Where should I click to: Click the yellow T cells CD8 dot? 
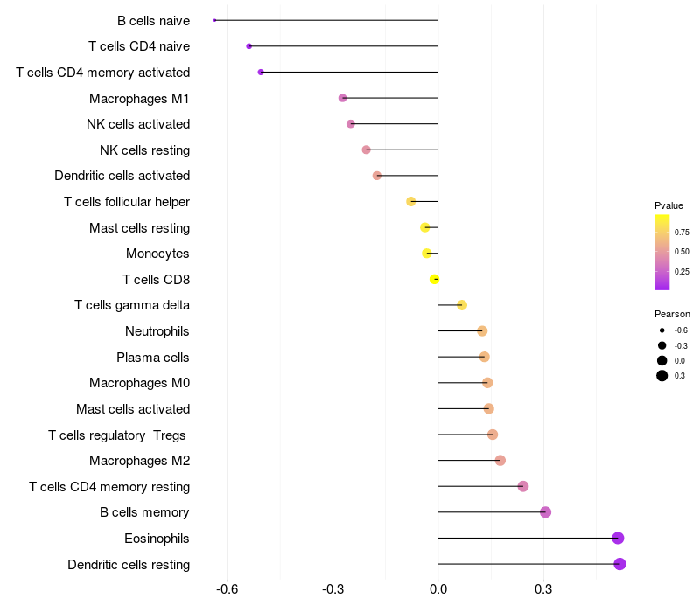click(434, 280)
